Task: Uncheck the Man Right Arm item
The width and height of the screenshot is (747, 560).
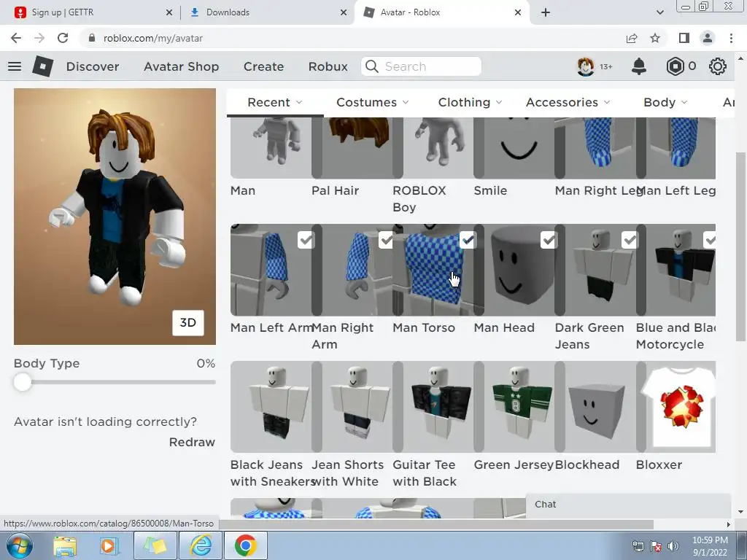Action: pyautogui.click(x=387, y=239)
